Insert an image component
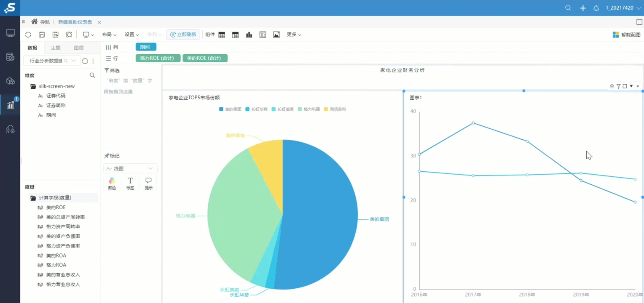 [x=276, y=35]
